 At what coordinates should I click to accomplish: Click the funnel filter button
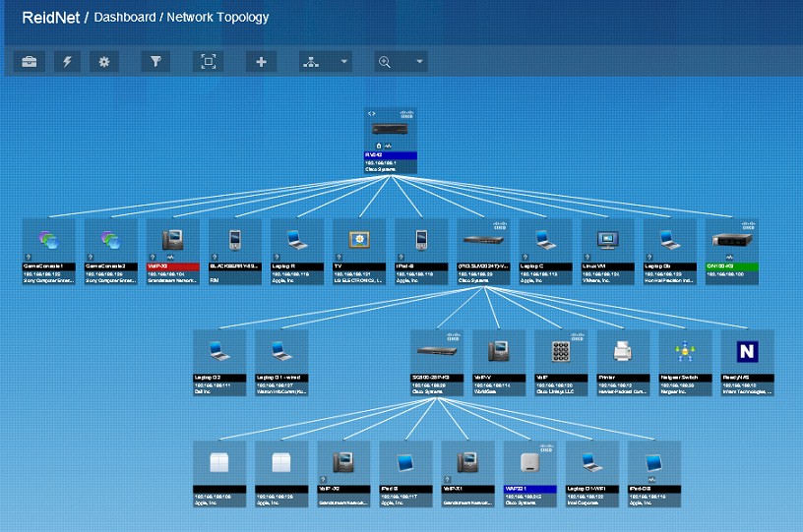click(155, 62)
